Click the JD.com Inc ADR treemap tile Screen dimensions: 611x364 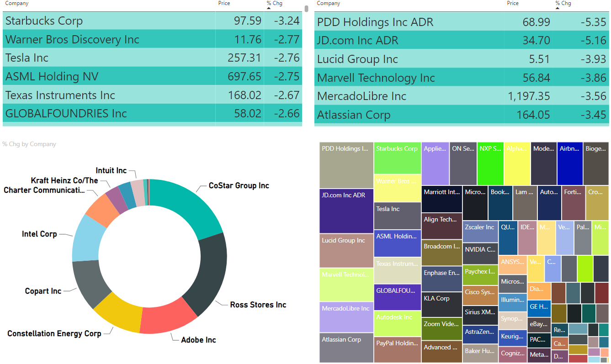pyautogui.click(x=346, y=211)
